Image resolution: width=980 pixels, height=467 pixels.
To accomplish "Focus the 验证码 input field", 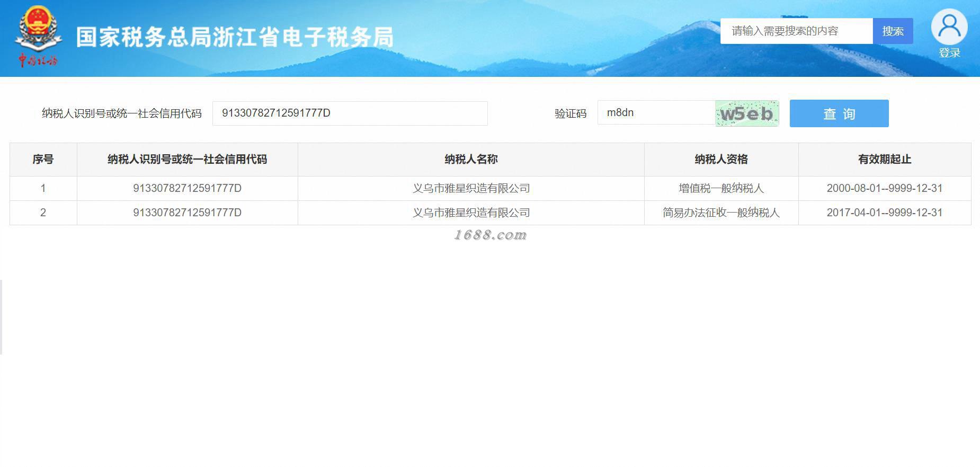I will 656,113.
